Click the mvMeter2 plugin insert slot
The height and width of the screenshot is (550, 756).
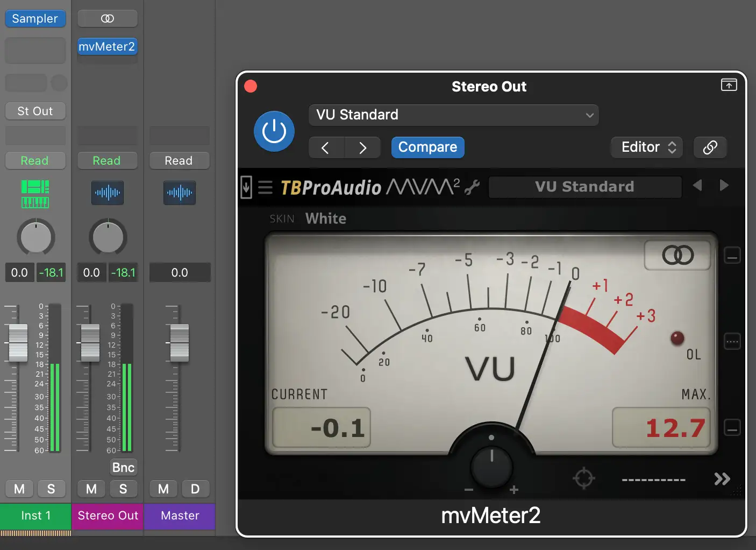coord(107,47)
